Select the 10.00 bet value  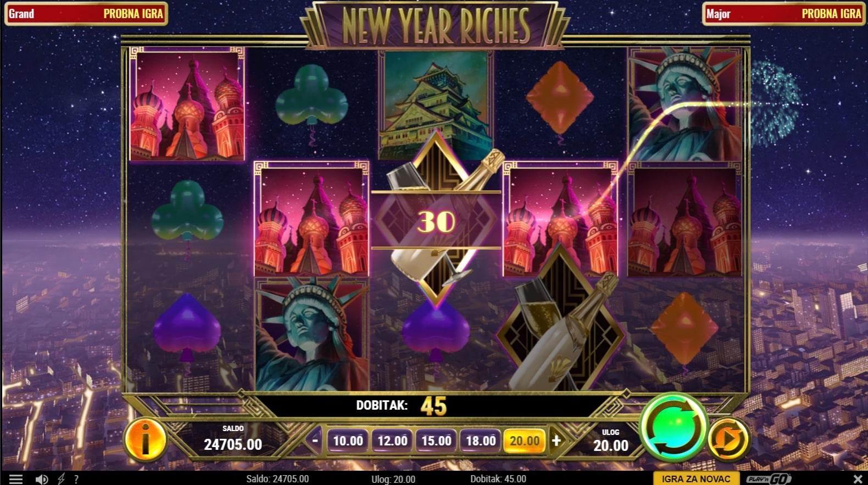(x=348, y=441)
